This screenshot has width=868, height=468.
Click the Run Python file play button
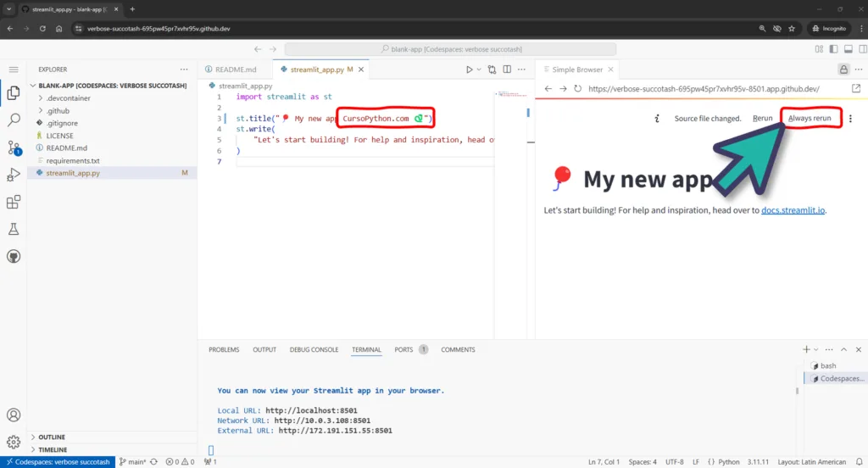point(469,70)
